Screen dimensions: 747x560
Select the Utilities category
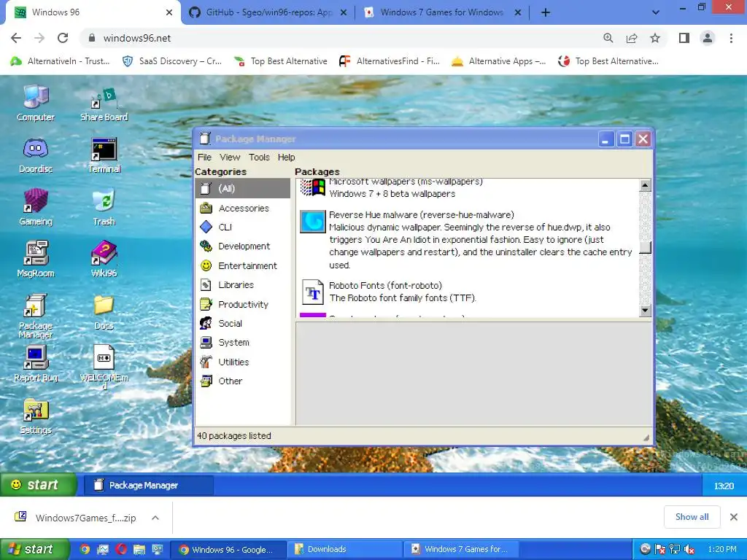pyautogui.click(x=242, y=362)
